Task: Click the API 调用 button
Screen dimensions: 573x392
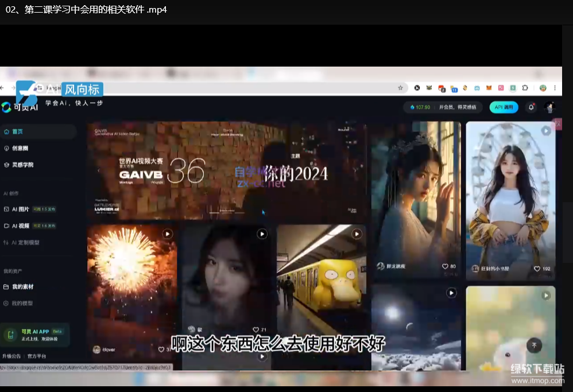Action: pyautogui.click(x=504, y=107)
